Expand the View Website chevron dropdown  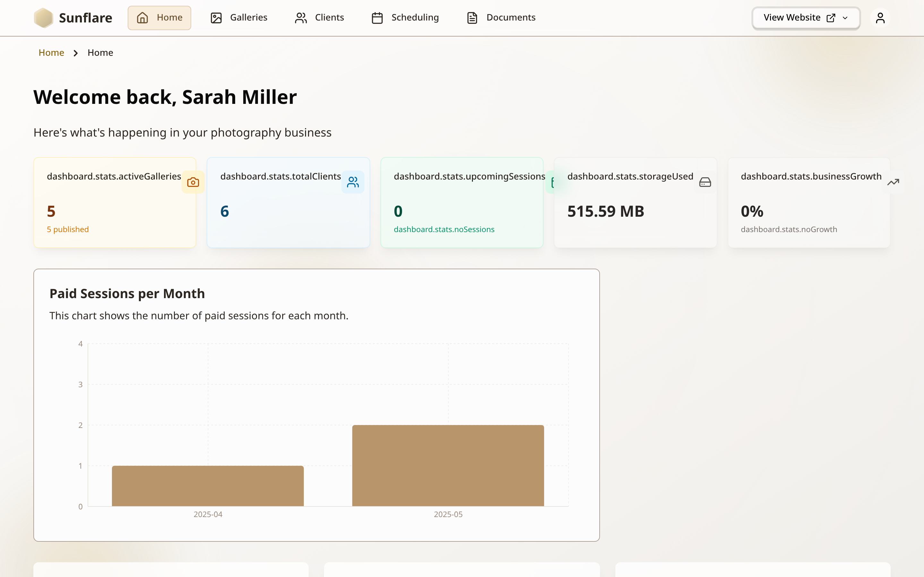pyautogui.click(x=845, y=18)
